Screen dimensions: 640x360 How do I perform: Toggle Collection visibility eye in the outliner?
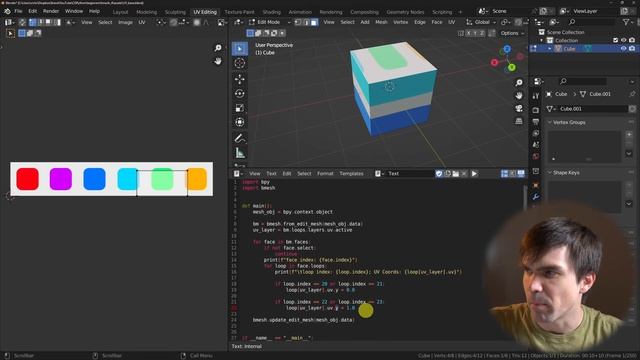click(623, 40)
